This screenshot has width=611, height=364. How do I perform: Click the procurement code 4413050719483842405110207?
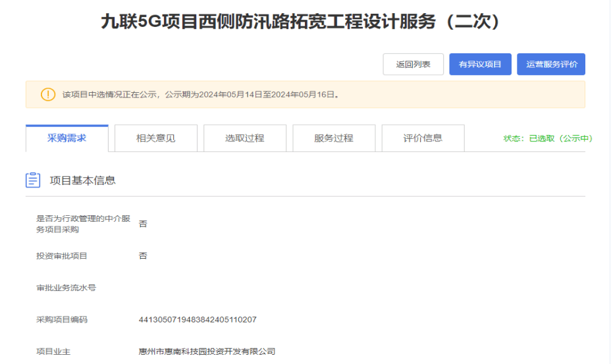pos(198,320)
